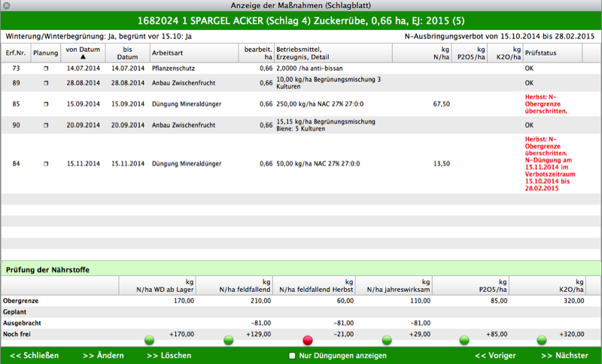
Task: Sort by bis Datum column header
Action: [x=127, y=53]
